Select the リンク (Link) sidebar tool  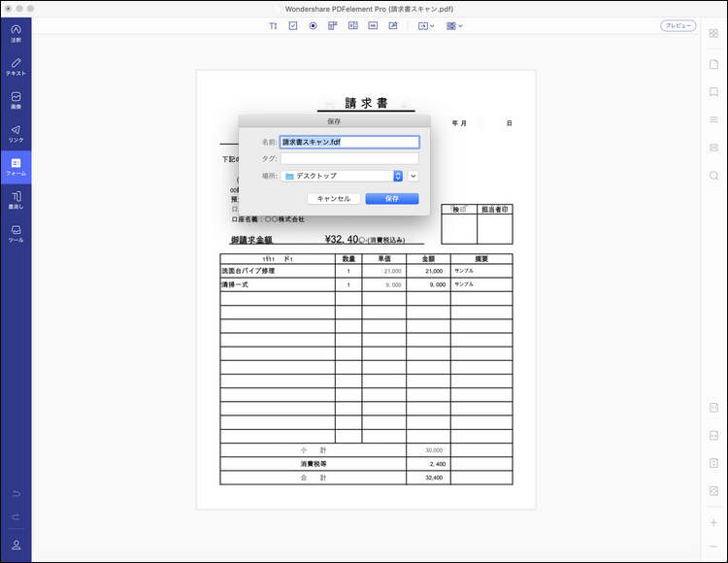point(16,134)
